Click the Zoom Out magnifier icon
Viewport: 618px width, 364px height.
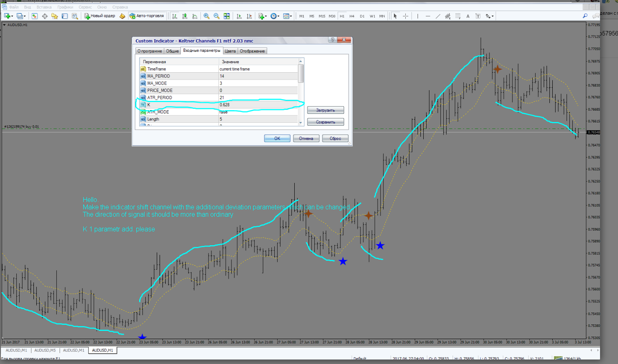tap(216, 16)
